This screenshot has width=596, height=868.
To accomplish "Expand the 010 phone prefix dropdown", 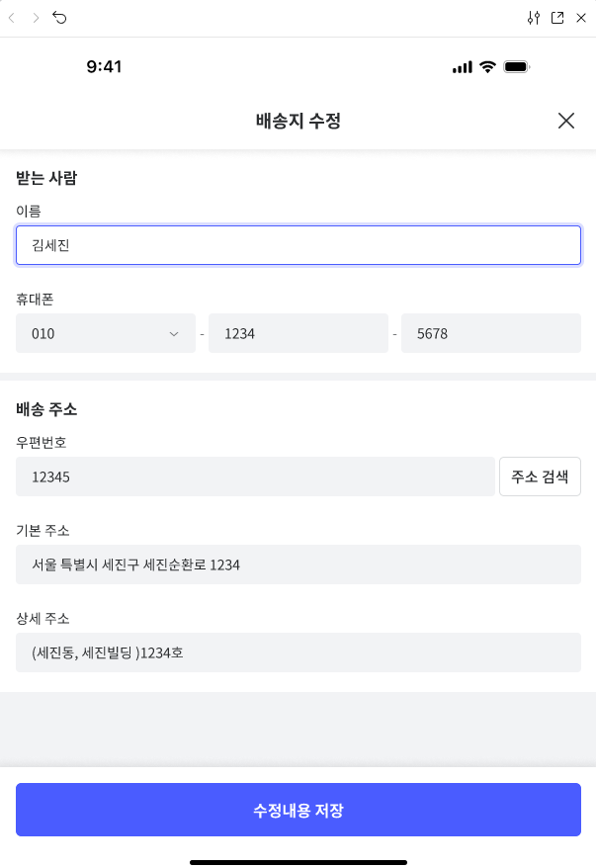I will [x=106, y=333].
